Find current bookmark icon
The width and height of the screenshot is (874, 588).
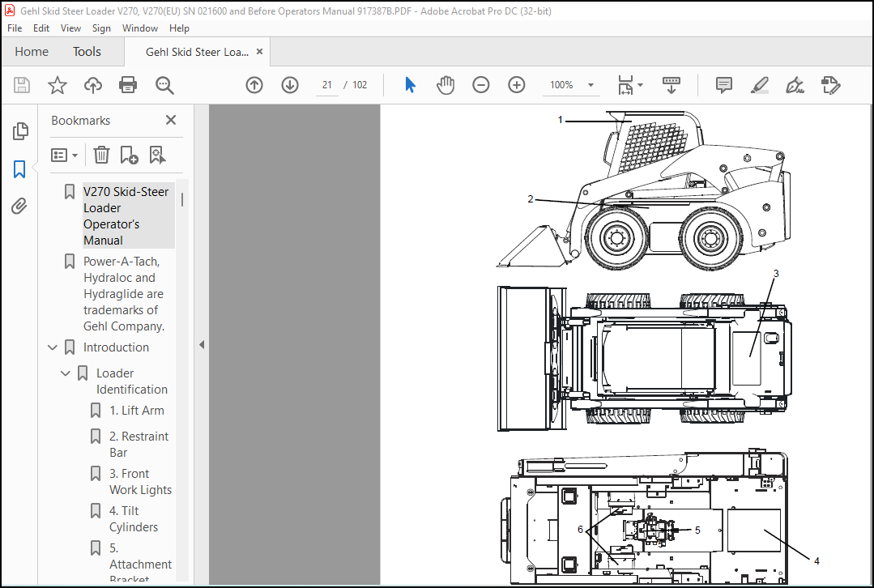158,155
